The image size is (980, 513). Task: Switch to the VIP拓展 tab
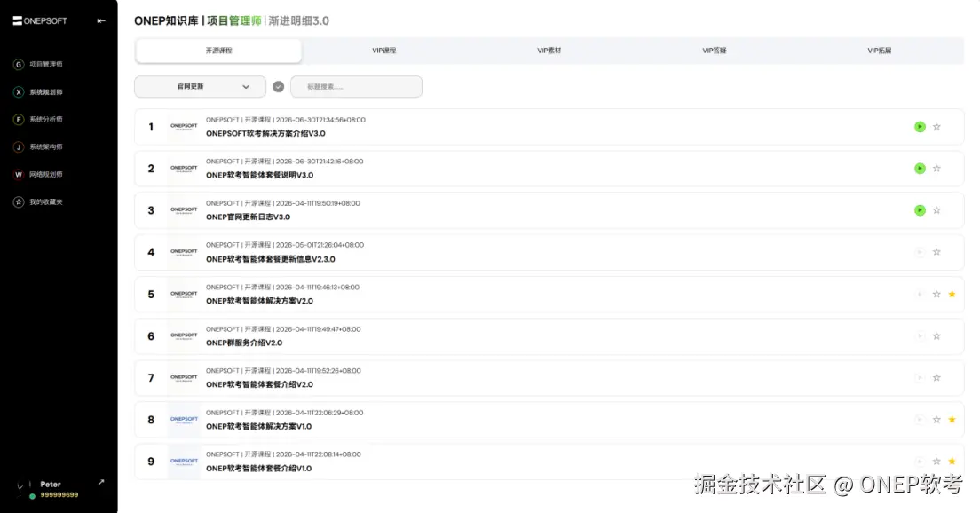[880, 51]
